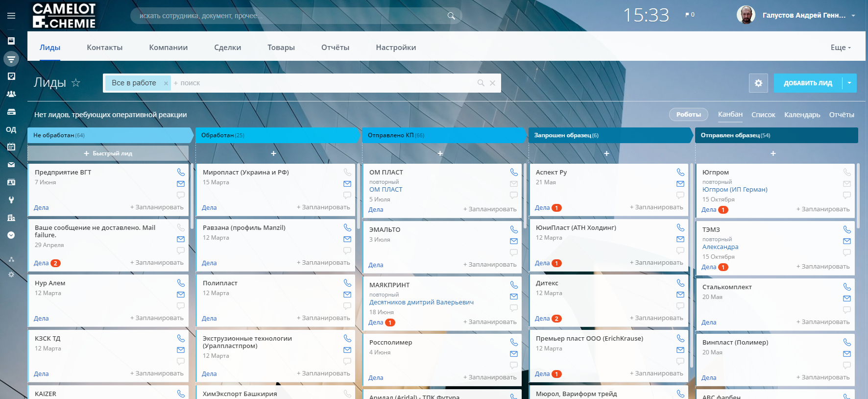The width and height of the screenshot is (868, 399).
Task: Add a lead in the Обработан column
Action: pos(274,153)
